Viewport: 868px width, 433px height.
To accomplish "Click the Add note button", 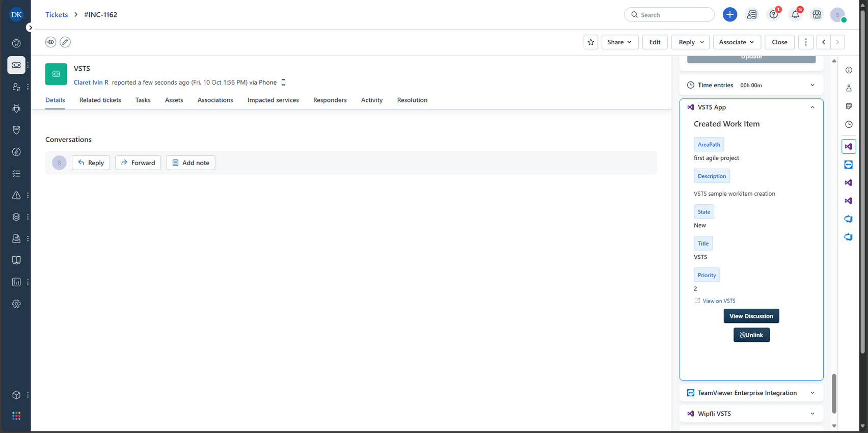I will (191, 163).
